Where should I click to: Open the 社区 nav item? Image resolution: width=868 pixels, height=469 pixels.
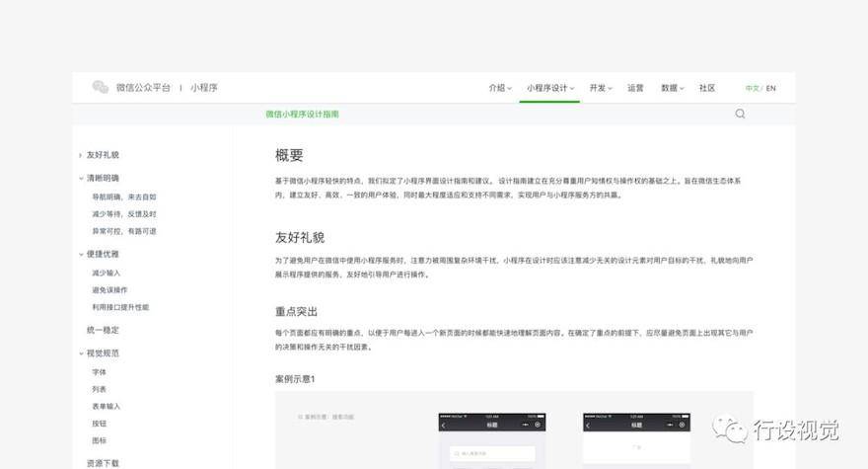pyautogui.click(x=707, y=88)
